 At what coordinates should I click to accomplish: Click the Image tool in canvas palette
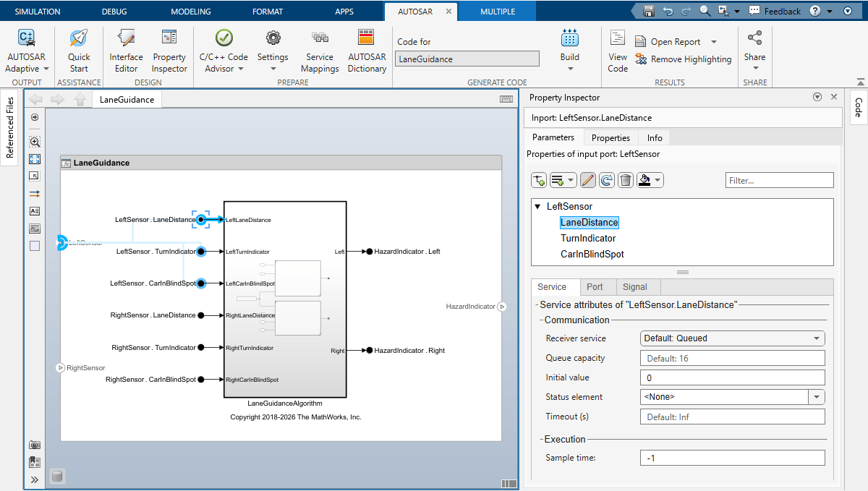(x=35, y=229)
